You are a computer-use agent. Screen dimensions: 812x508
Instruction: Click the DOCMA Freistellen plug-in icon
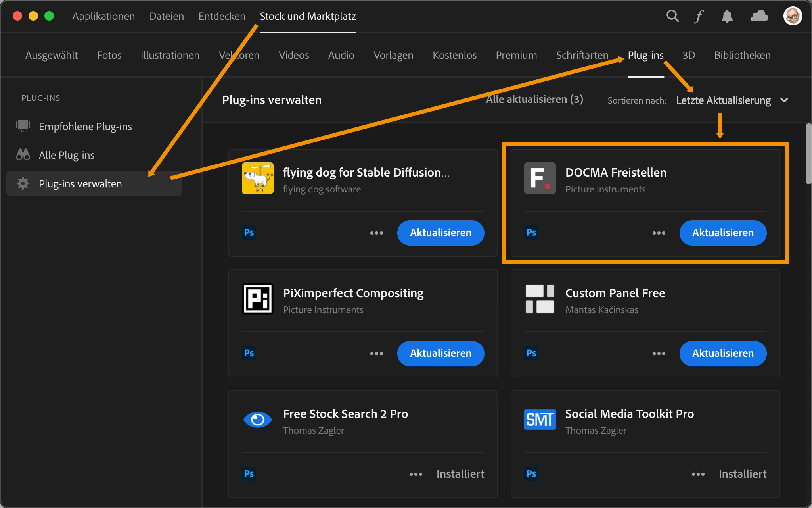[x=540, y=178]
